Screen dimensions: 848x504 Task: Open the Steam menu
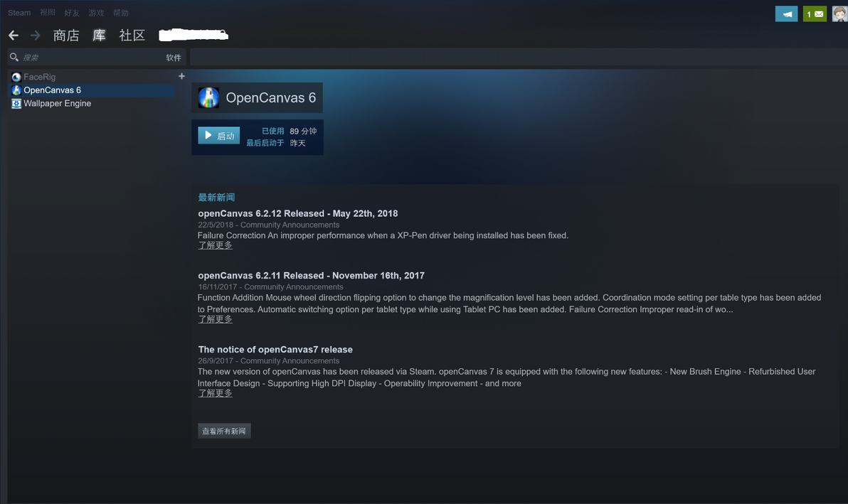click(19, 12)
